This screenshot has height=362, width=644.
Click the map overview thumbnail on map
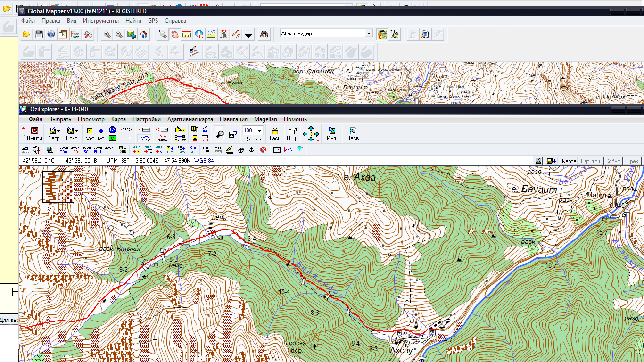pos(58,187)
